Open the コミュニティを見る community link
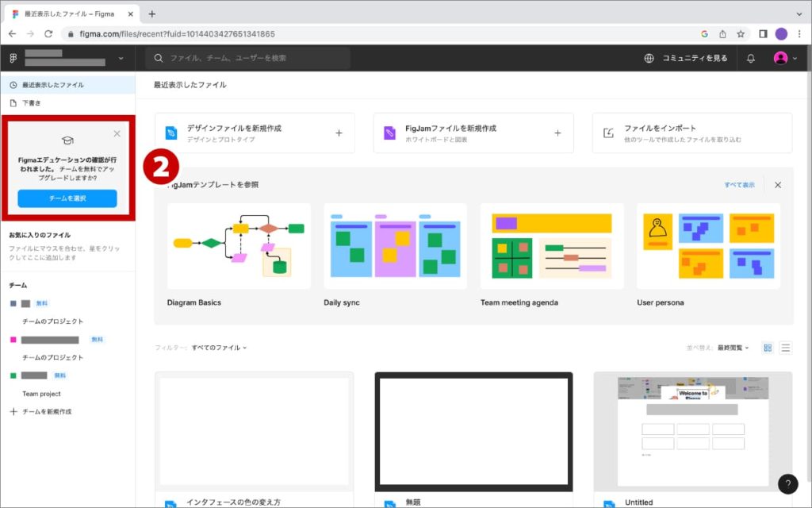Image resolution: width=812 pixels, height=508 pixels. pos(695,58)
